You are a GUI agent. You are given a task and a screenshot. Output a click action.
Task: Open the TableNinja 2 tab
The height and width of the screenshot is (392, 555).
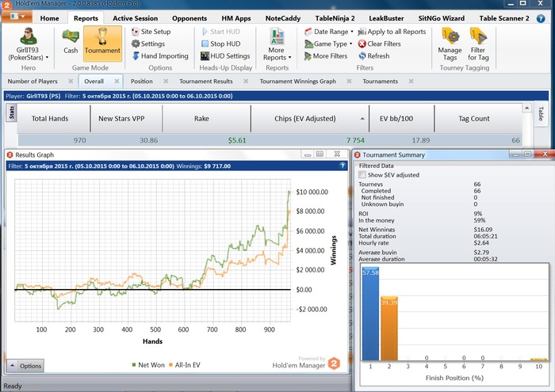[335, 18]
